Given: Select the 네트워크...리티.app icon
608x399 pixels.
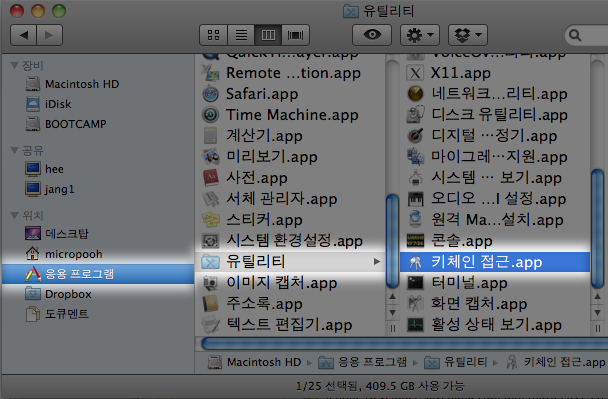Looking at the screenshot, I should [x=415, y=94].
